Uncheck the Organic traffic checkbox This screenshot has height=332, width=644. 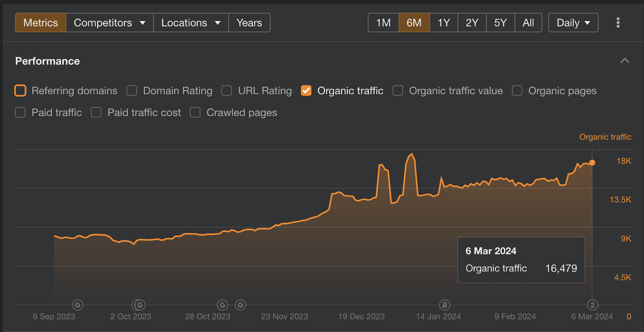[306, 91]
